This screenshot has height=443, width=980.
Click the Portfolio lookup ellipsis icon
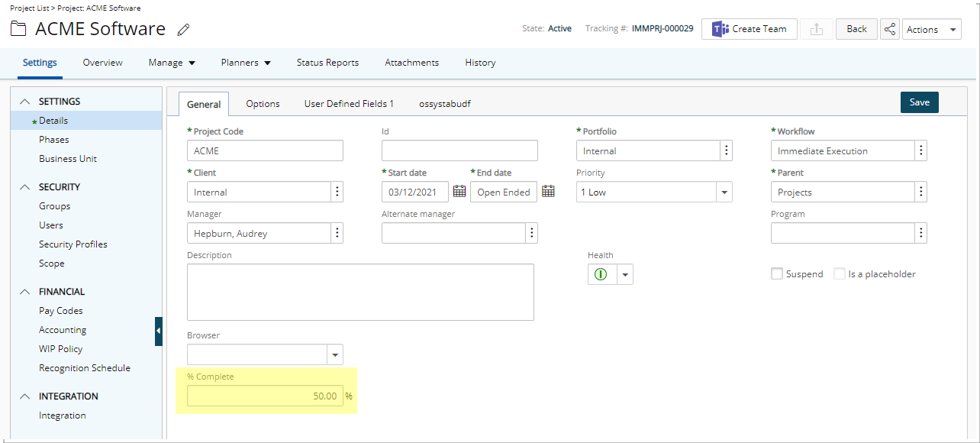coord(727,150)
